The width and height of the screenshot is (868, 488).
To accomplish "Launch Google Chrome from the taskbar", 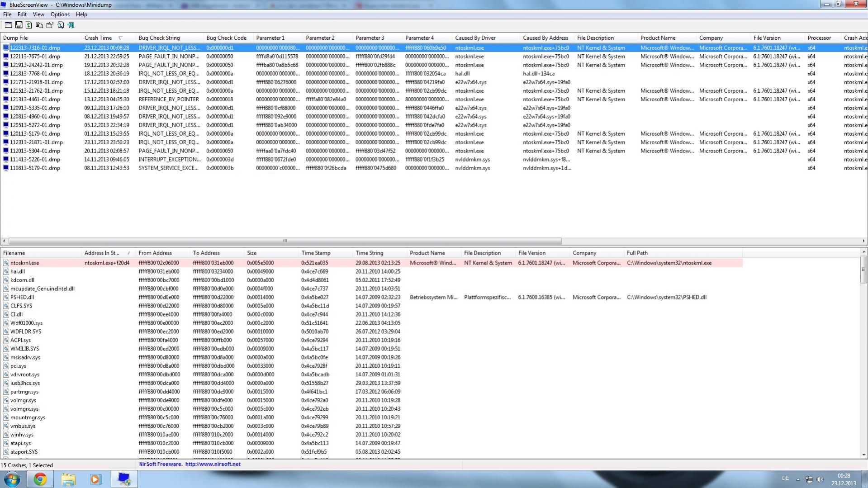I will tap(40, 479).
